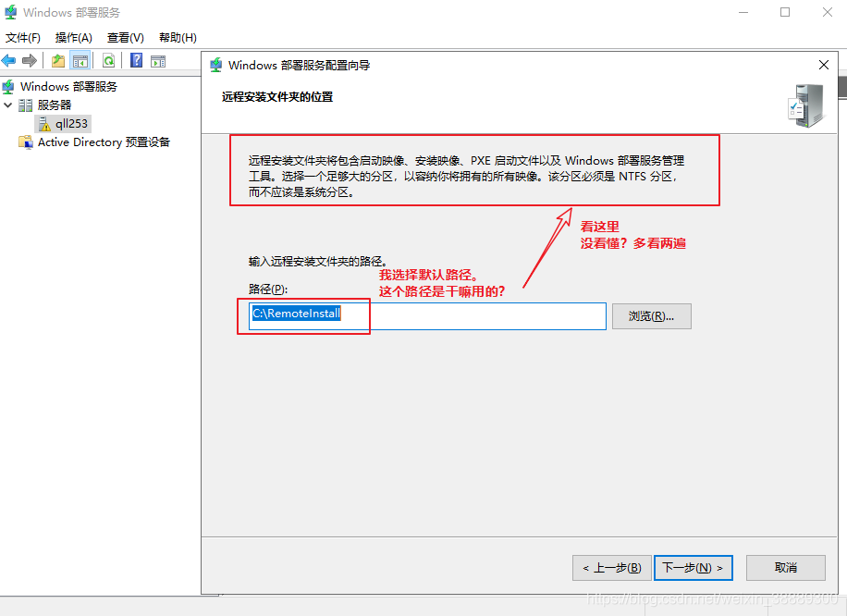Collapse the 服务器 tree node

[x=8, y=105]
